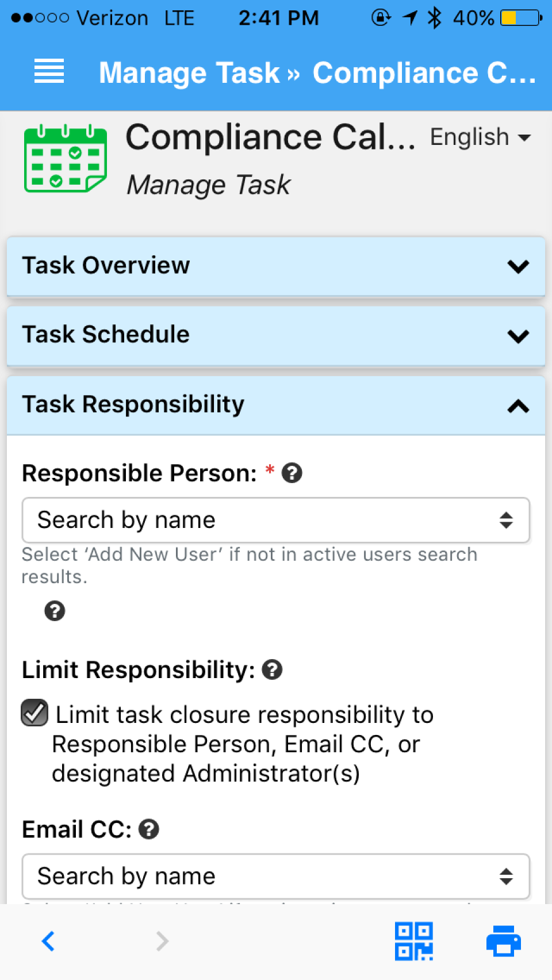The width and height of the screenshot is (552, 980).
Task: Expand the Task Schedule section
Action: coord(275,335)
